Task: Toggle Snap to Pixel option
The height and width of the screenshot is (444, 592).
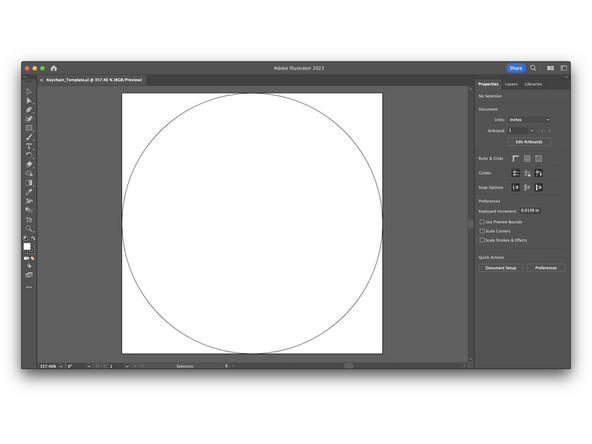Action: pos(527,187)
